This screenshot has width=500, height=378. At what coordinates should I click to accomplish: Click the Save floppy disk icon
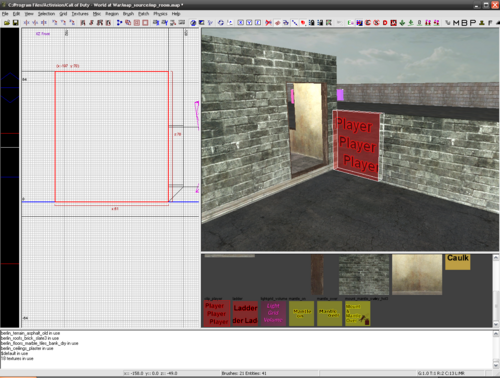click(15, 23)
